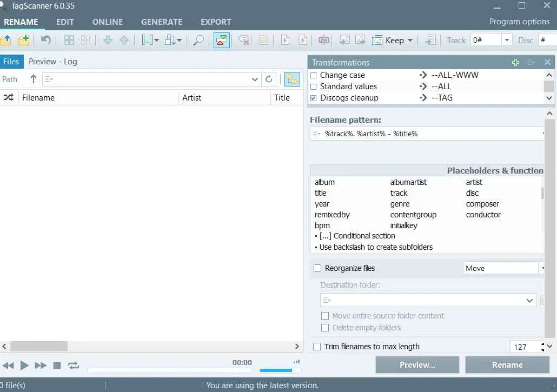Click the shuffle icon in the file list header

[9, 97]
